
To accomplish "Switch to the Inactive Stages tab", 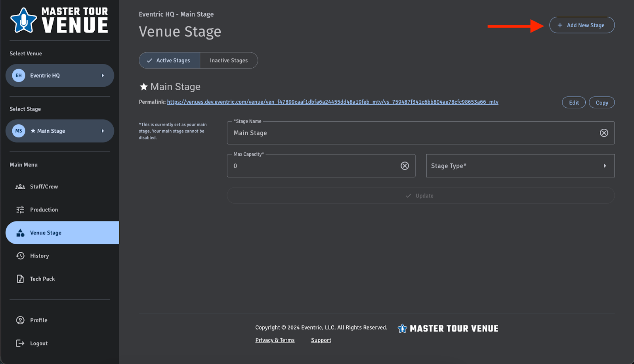I will pos(229,60).
